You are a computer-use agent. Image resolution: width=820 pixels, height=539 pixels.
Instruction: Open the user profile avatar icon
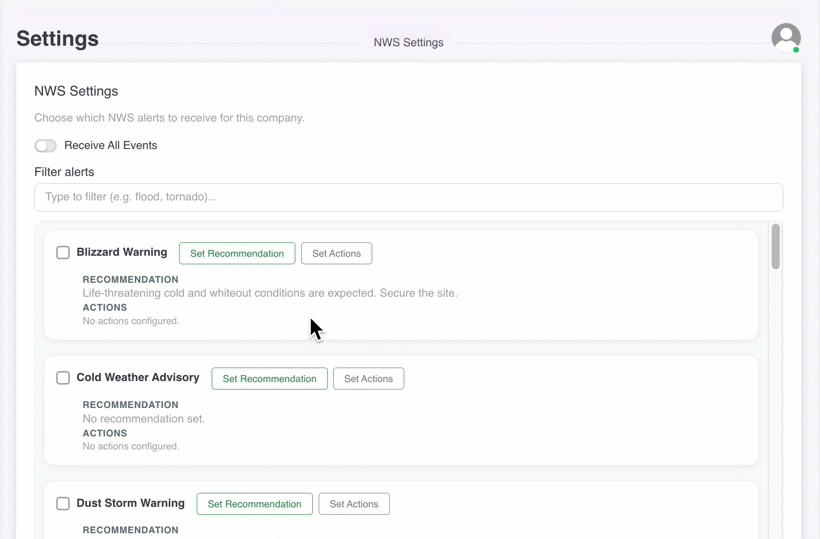point(786,38)
